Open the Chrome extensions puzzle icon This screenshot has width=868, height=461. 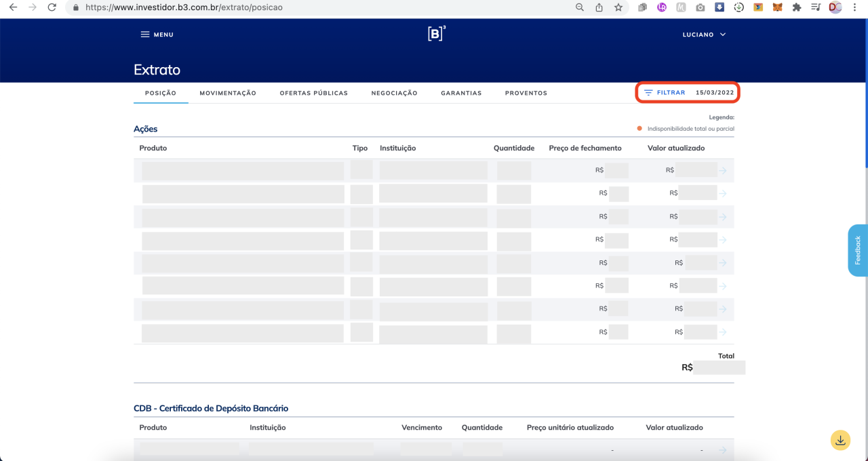click(x=797, y=7)
